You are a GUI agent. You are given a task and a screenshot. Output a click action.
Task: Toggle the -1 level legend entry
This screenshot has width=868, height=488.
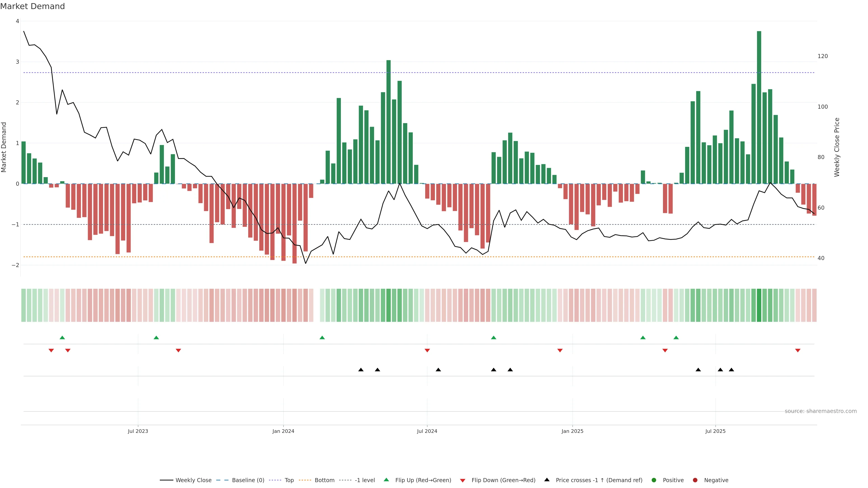click(x=365, y=480)
